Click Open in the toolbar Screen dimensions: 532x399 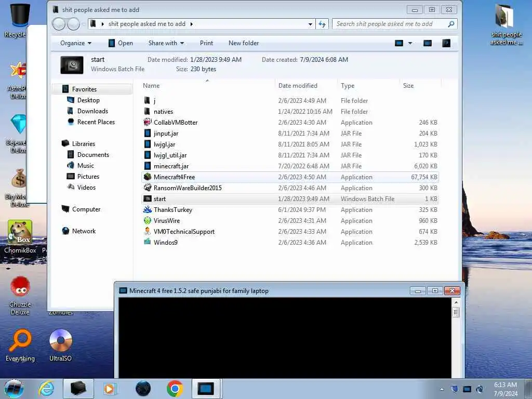(x=121, y=43)
